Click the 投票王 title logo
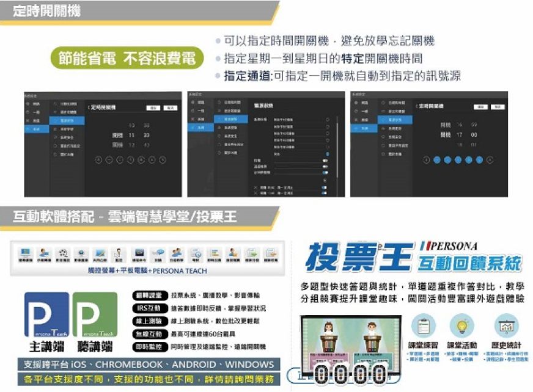Image resolution: width=533 pixels, height=392 pixels. point(358,257)
